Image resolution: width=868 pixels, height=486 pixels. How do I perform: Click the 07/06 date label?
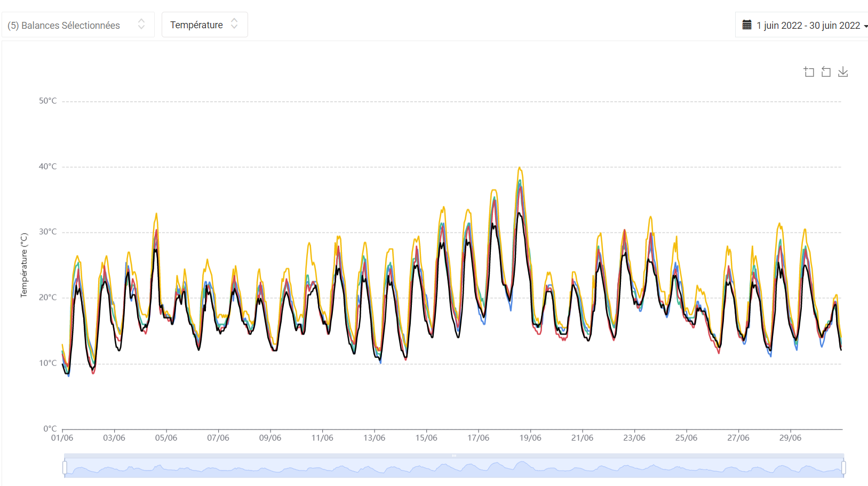point(218,438)
